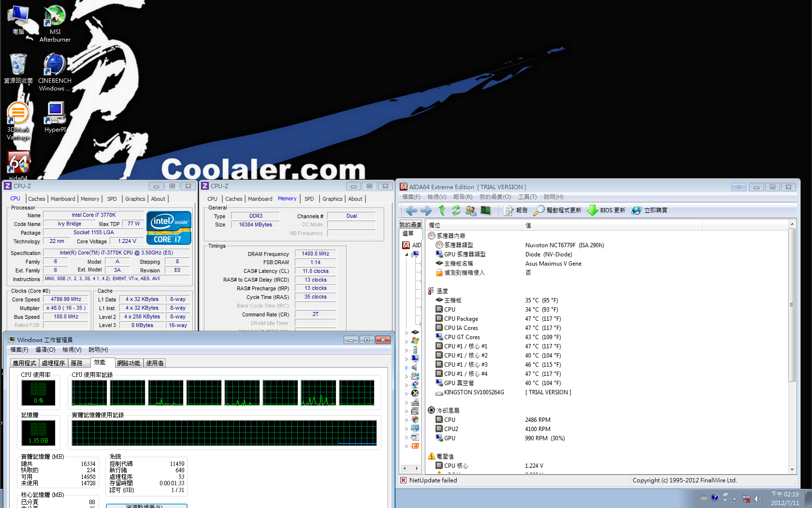Viewport: 812px width, 508px height.
Task: Click 驅動程式更新 driver update in AIDA64
Action: pyautogui.click(x=557, y=210)
